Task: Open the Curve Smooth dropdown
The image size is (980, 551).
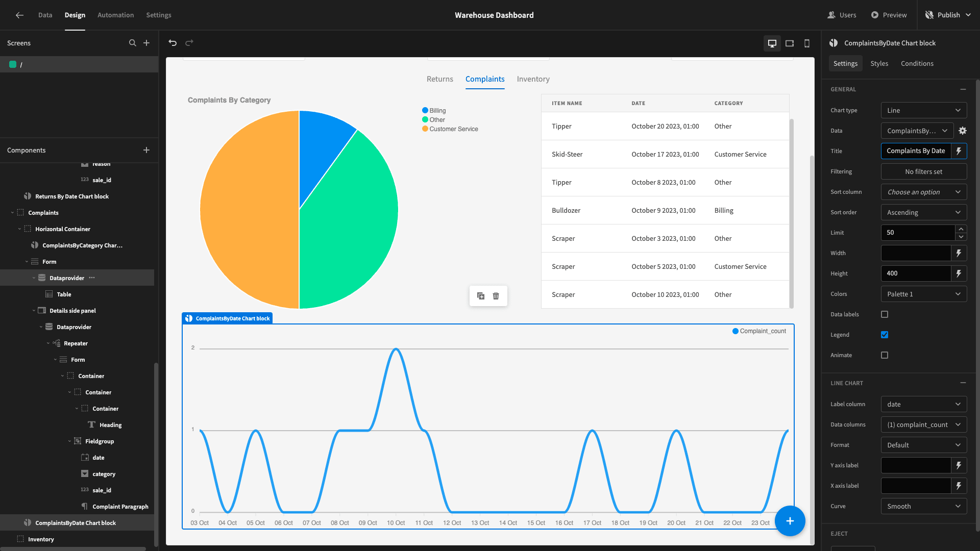Action: [924, 506]
